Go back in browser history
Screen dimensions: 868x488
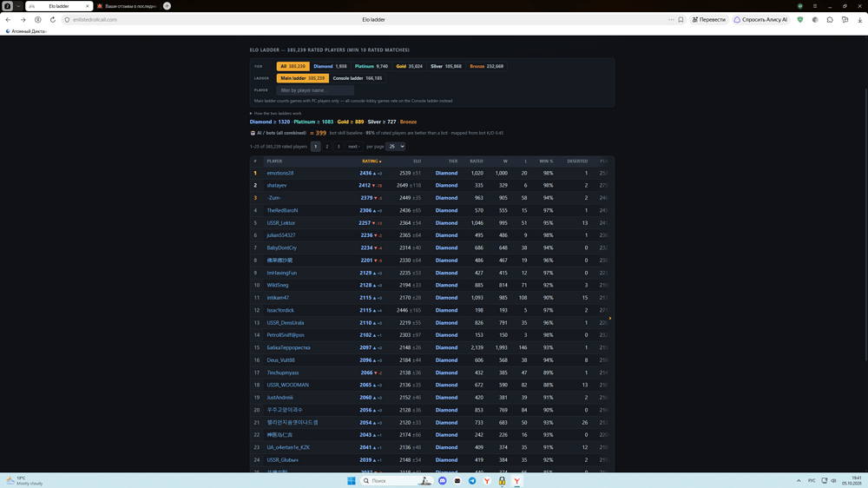(9, 19)
